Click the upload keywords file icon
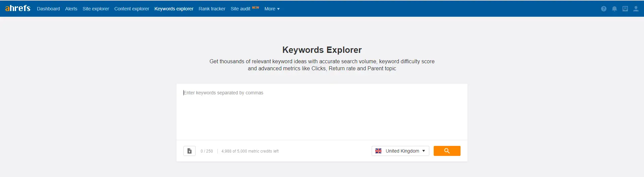644x177 pixels. click(190, 151)
